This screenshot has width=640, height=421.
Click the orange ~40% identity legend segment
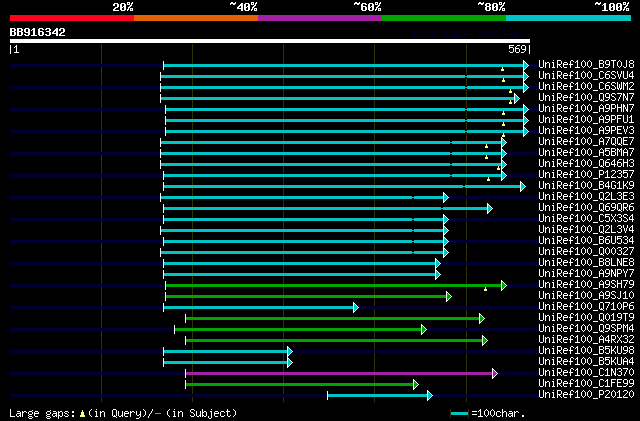pos(196,18)
